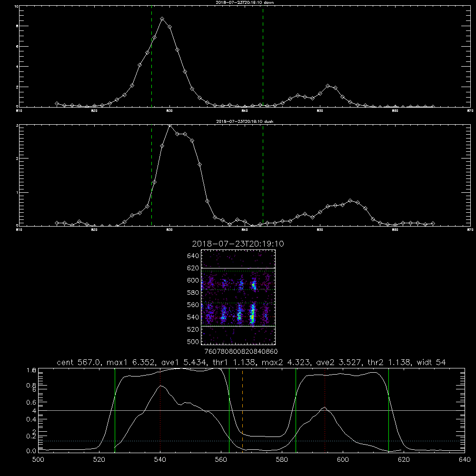The width and height of the screenshot is (476, 476).
Task: Click the 520 label on spectrogram y-axis
Action: click(193, 329)
